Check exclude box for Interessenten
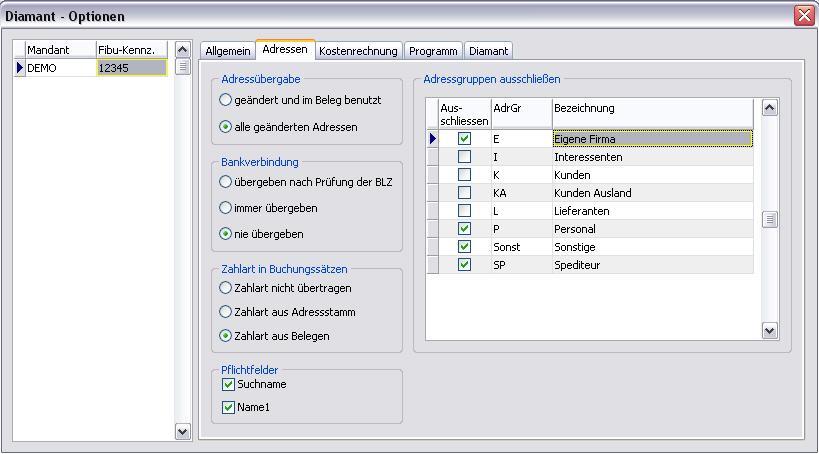 [464, 157]
